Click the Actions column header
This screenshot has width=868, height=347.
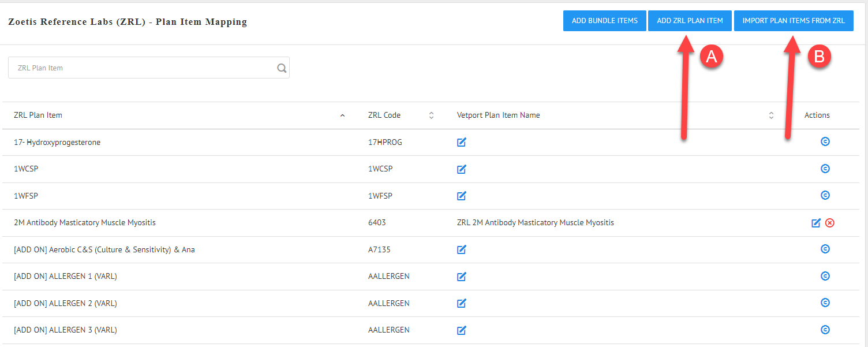tap(817, 115)
